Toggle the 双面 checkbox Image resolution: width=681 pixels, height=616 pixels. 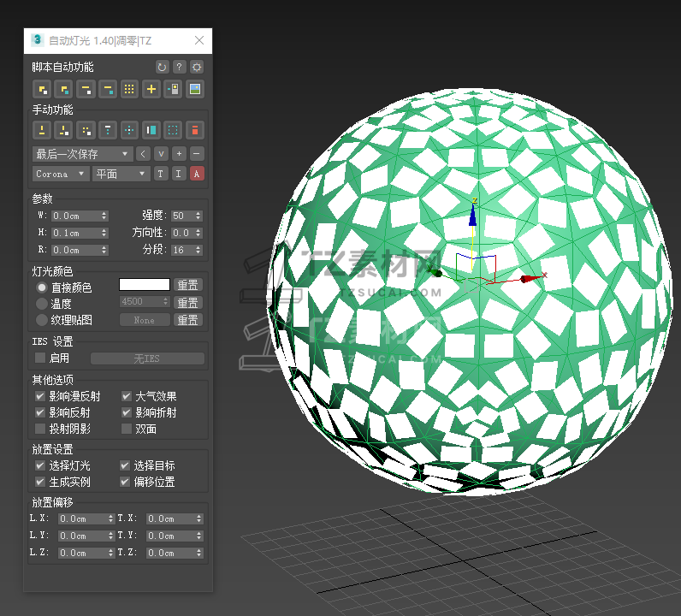(x=127, y=429)
